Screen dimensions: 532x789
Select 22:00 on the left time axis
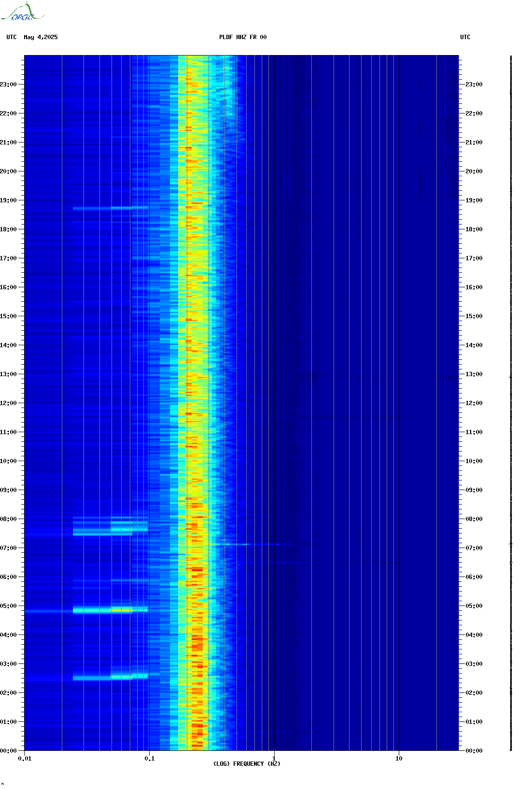click(8, 113)
